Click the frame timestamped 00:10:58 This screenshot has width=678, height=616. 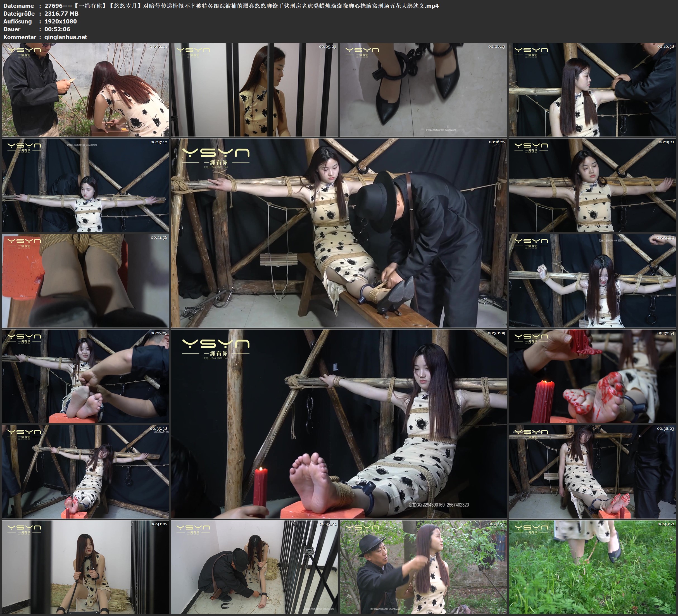(592, 89)
